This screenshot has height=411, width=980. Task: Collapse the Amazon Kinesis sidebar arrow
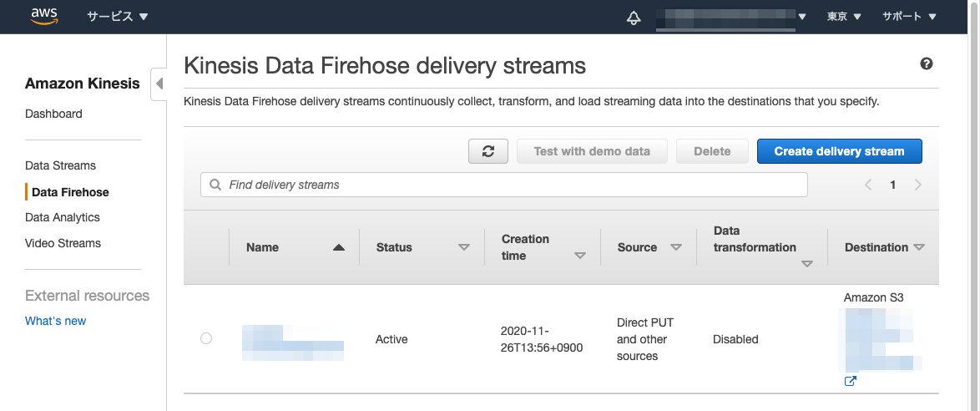pyautogui.click(x=159, y=84)
